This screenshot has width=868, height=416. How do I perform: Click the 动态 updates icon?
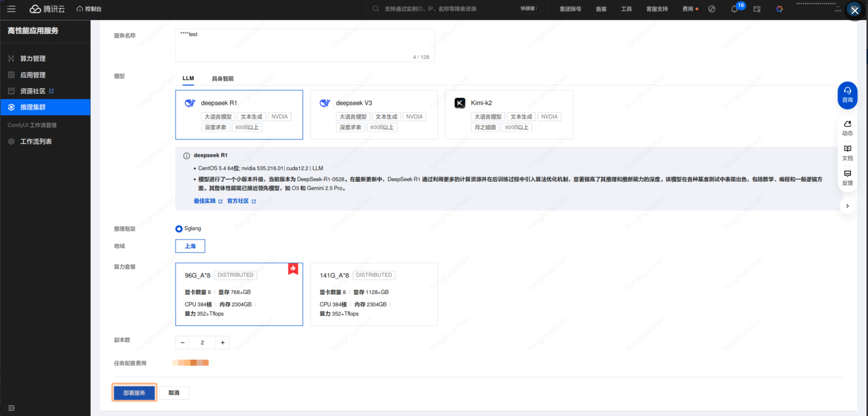pos(847,128)
